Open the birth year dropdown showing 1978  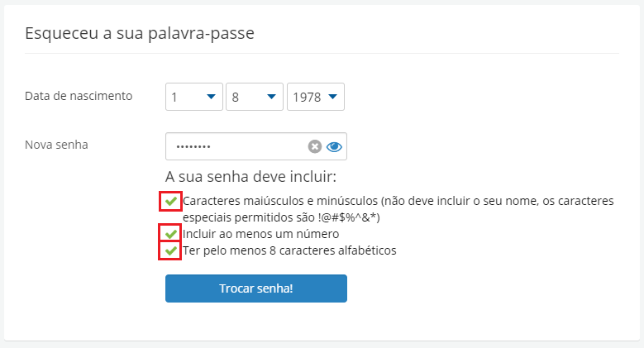tap(316, 97)
